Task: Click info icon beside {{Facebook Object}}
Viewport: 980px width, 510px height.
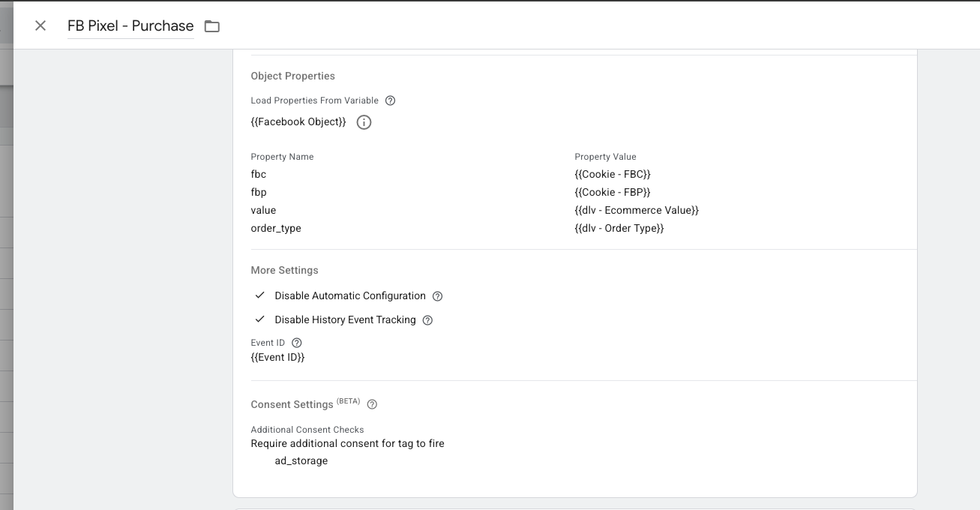Action: [364, 121]
